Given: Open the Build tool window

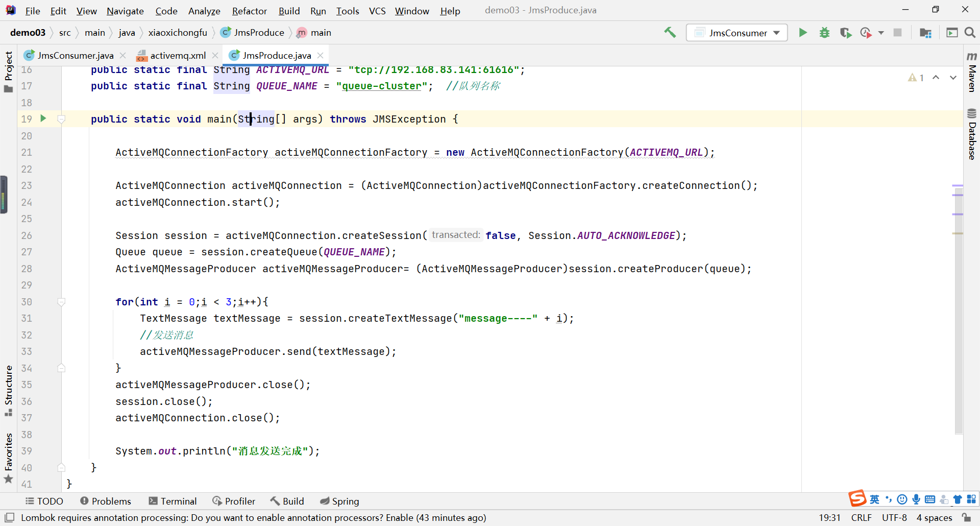Looking at the screenshot, I should 287,501.
